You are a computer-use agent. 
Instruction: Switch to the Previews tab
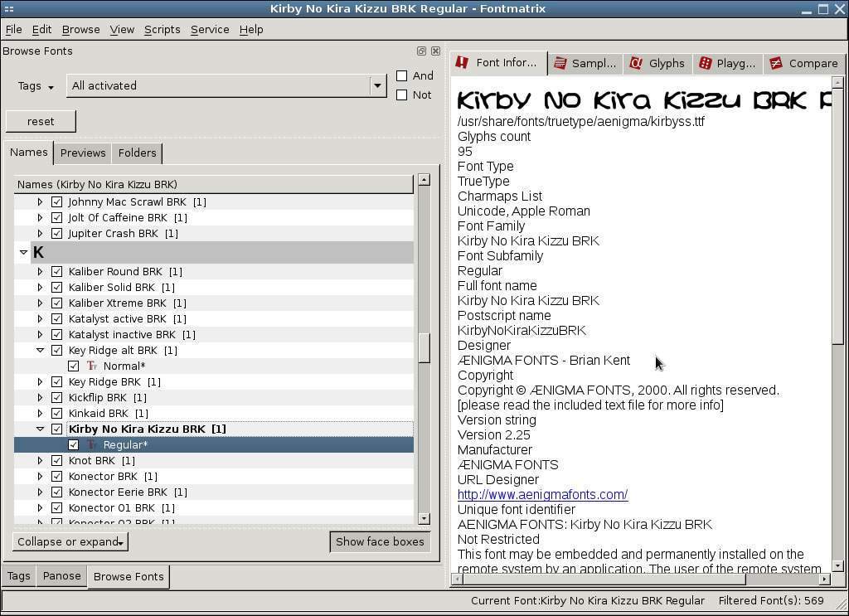83,153
